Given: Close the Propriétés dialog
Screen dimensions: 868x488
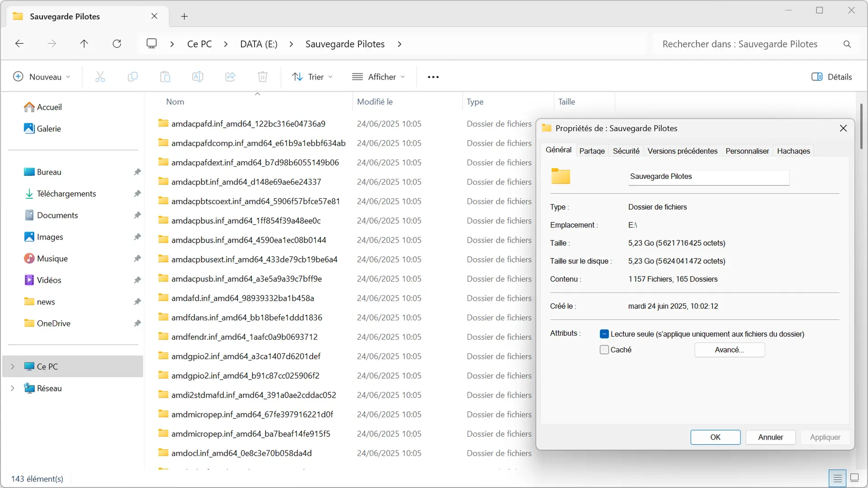Looking at the screenshot, I should [843, 128].
